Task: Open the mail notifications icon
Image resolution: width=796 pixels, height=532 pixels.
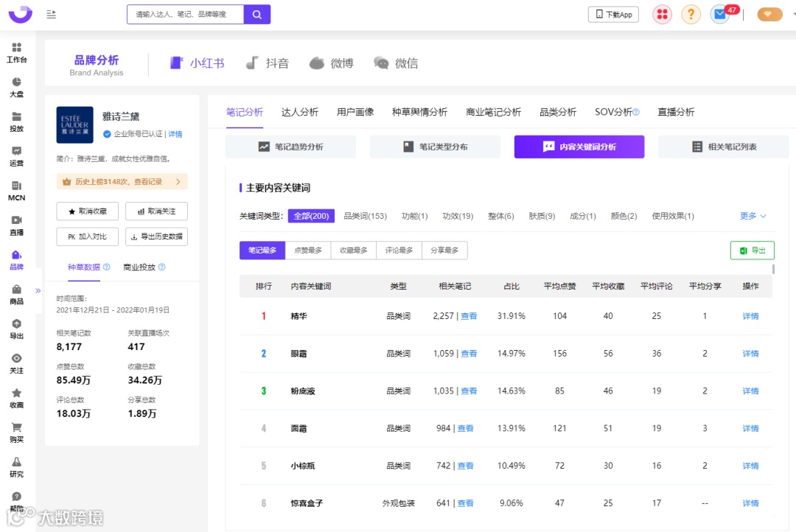Action: (x=720, y=14)
